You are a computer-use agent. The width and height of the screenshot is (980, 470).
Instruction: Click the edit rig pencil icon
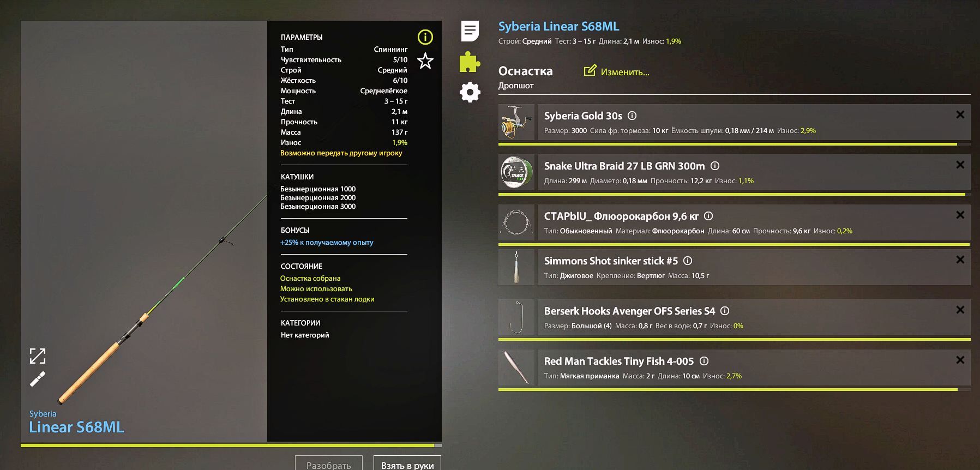pos(590,71)
